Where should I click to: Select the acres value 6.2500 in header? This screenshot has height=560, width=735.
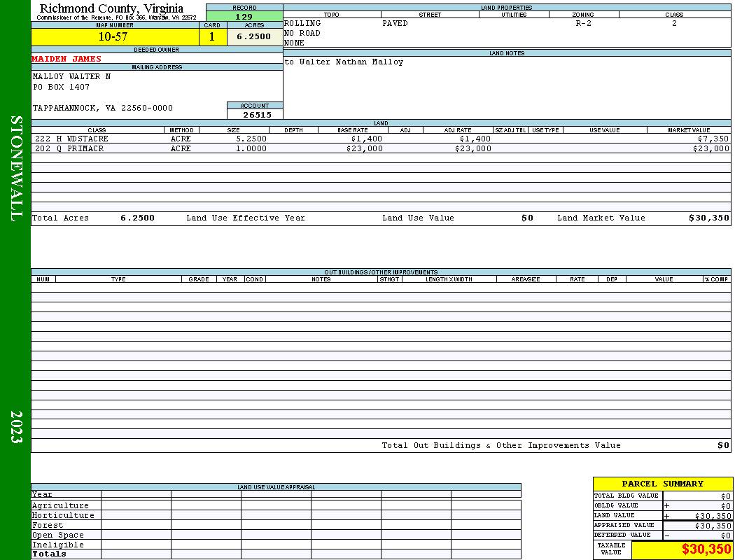click(x=255, y=37)
